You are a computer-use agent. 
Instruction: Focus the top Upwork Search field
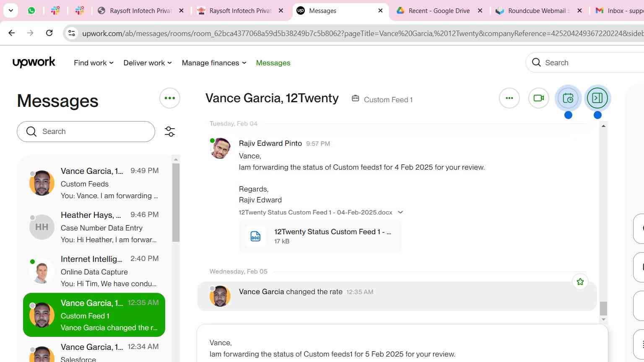(x=585, y=62)
